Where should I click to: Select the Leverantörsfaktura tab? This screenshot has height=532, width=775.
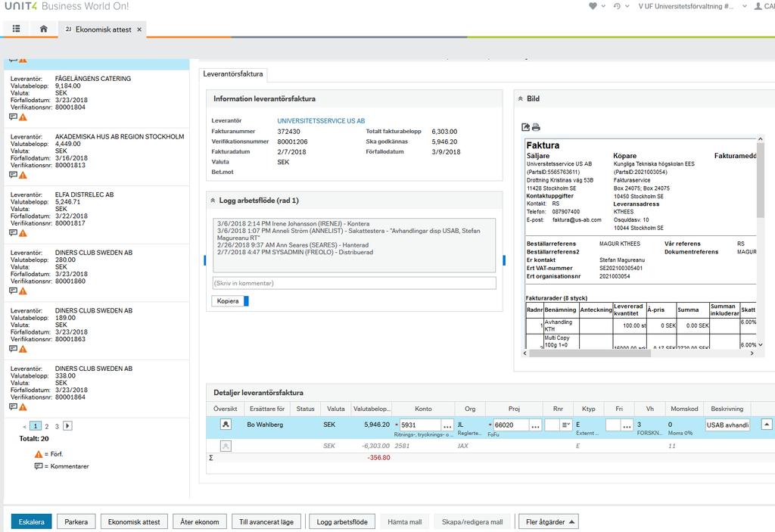click(x=233, y=73)
